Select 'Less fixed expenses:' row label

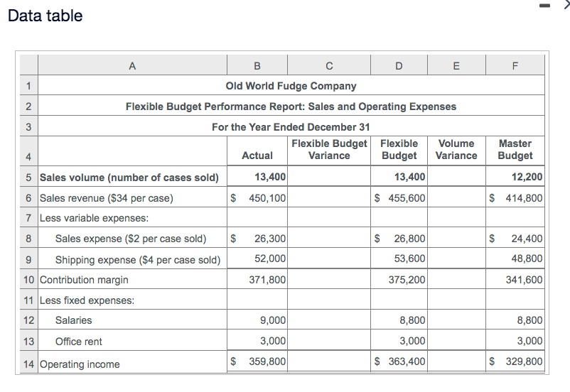(x=87, y=300)
